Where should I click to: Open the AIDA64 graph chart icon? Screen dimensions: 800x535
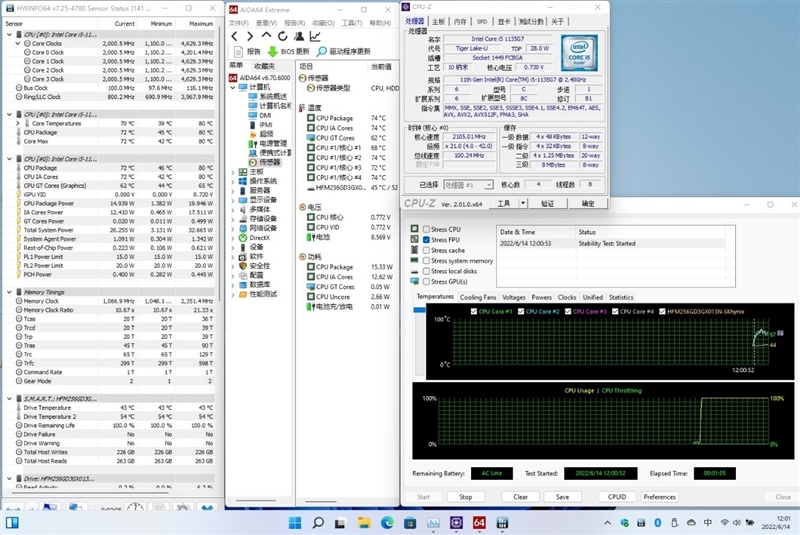click(x=315, y=36)
